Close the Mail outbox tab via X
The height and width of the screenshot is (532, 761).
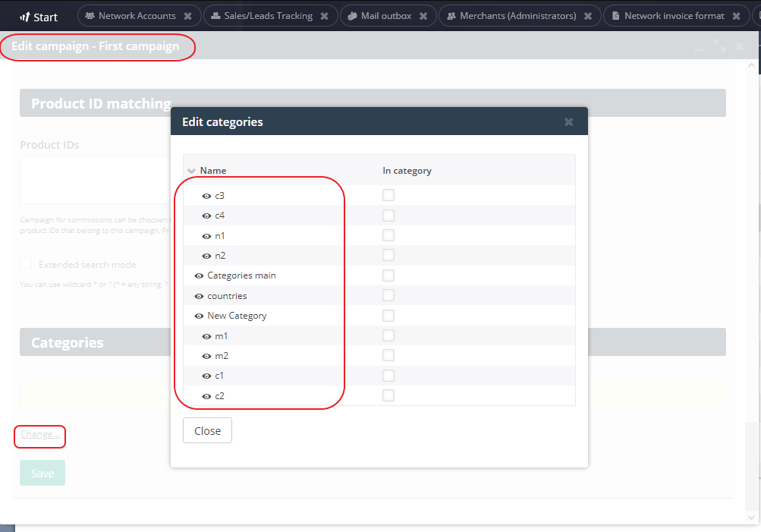(423, 16)
